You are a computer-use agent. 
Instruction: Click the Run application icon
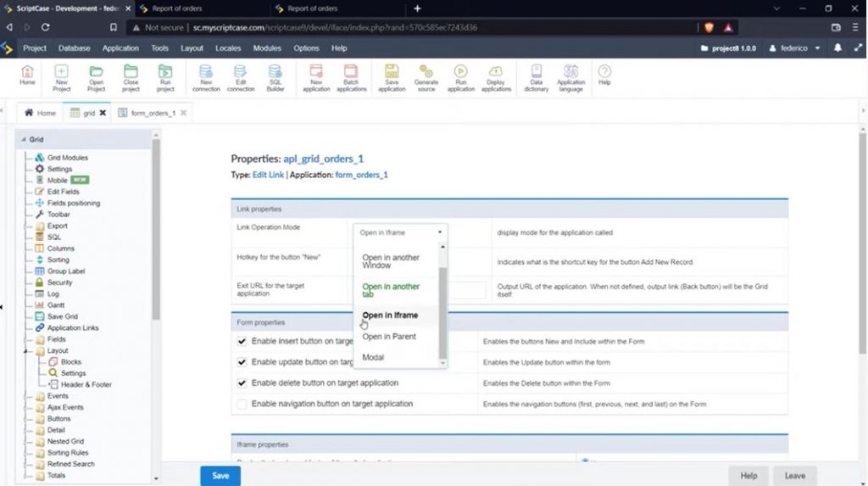[460, 77]
